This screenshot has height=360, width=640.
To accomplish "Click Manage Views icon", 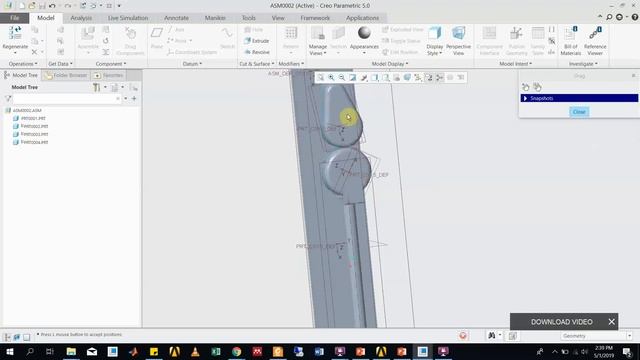I will [318, 34].
